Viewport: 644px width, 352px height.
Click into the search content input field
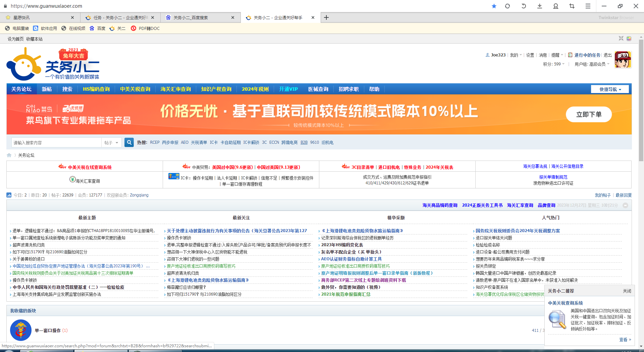[56, 143]
